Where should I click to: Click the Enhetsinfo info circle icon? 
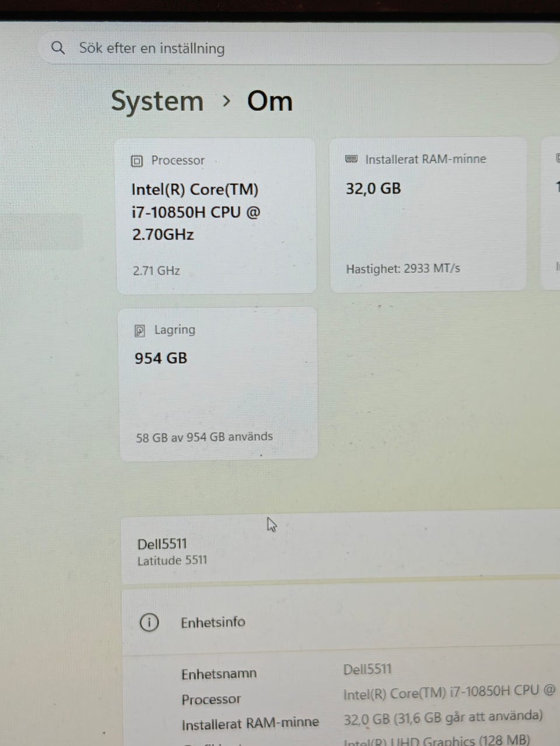pos(149,623)
